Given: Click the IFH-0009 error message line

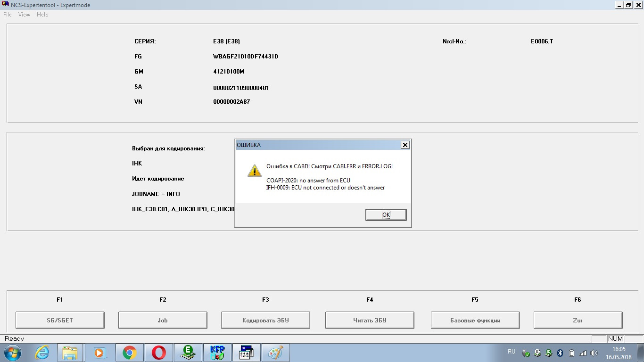Looking at the screenshot, I should (x=325, y=188).
